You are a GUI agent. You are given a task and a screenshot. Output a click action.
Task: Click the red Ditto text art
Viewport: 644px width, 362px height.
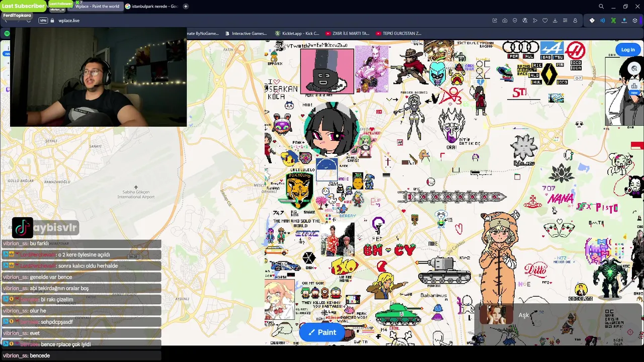tap(535, 269)
